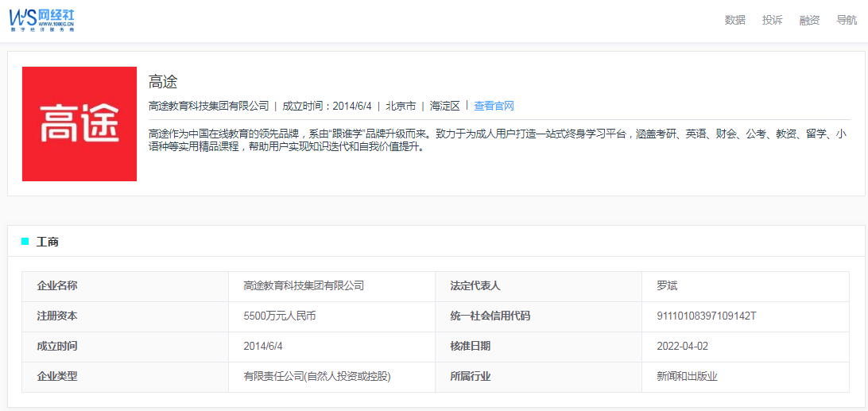This screenshot has height=411, width=868.
Task: Click 成立时间：2014/6/4 in header line
Action: (327, 106)
